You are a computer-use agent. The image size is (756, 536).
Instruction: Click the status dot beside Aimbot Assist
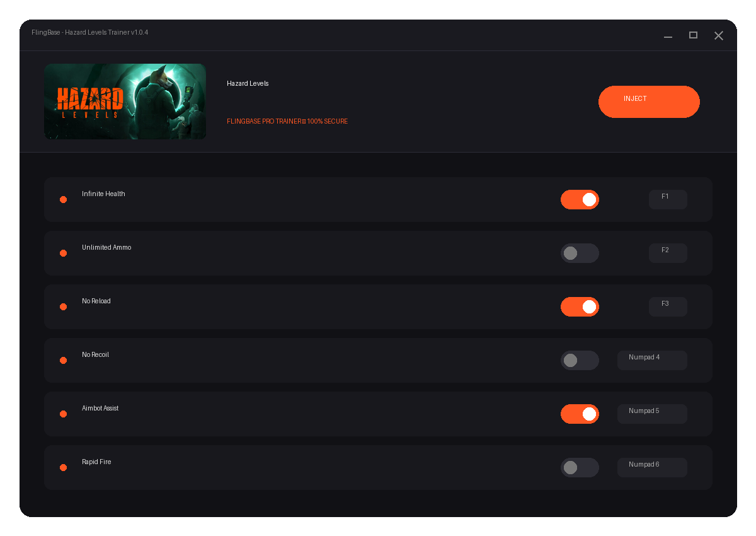pos(63,414)
